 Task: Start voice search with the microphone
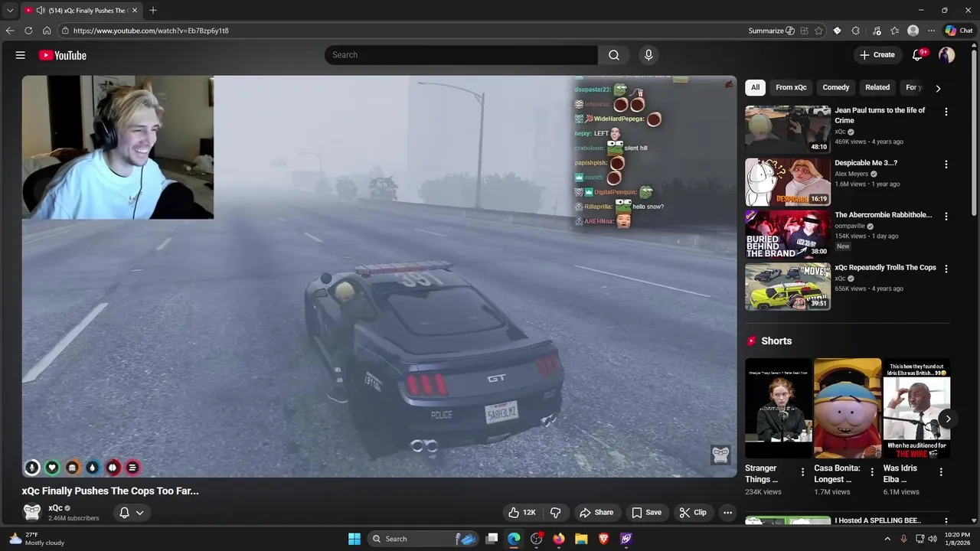pyautogui.click(x=648, y=55)
